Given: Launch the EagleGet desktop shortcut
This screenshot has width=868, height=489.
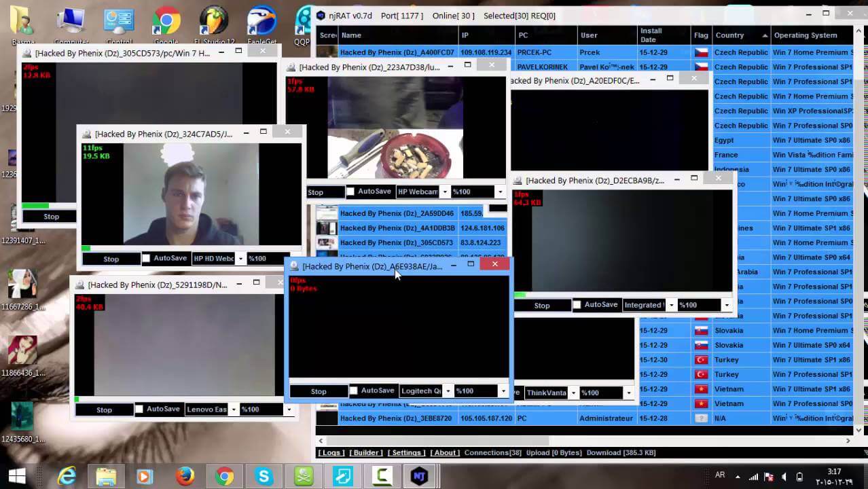Looking at the screenshot, I should [261, 25].
